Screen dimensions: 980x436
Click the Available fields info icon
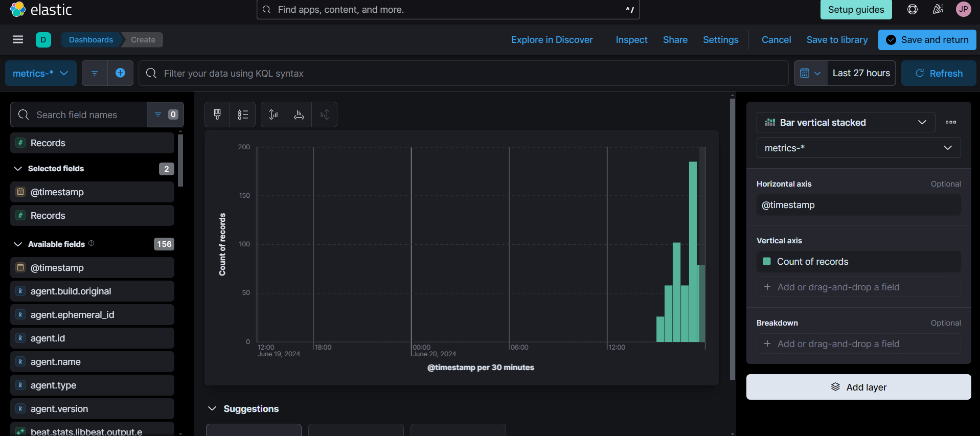pos(92,243)
